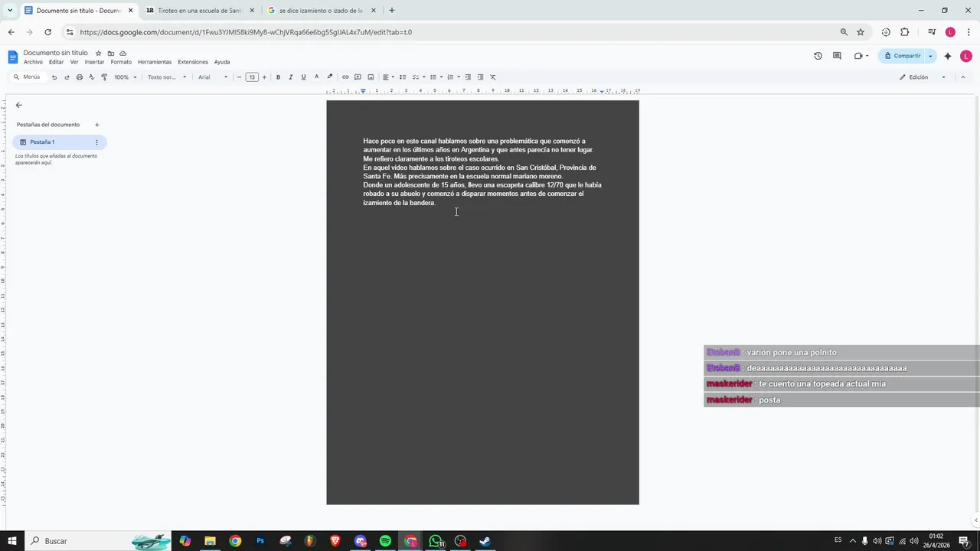Open the Formato menu
This screenshot has width=980, height=551.
pyautogui.click(x=121, y=62)
